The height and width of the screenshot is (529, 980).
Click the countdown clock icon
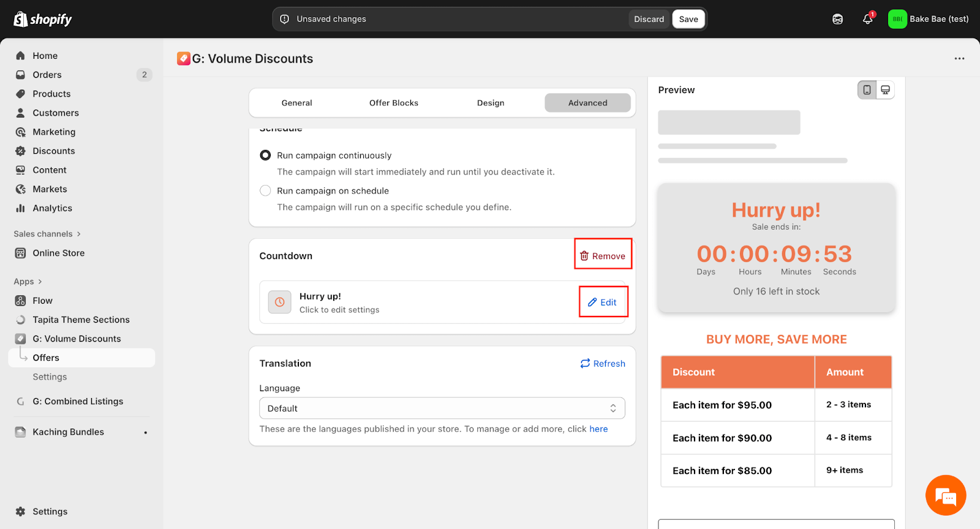pos(280,302)
